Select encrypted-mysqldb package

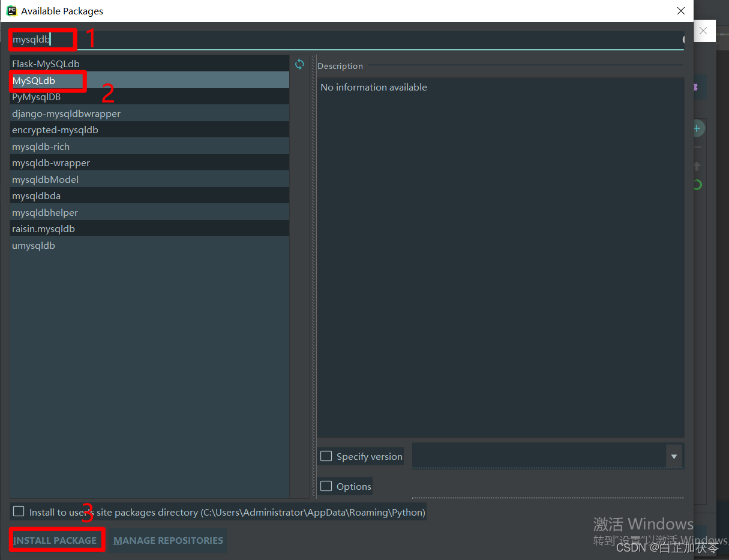point(149,130)
